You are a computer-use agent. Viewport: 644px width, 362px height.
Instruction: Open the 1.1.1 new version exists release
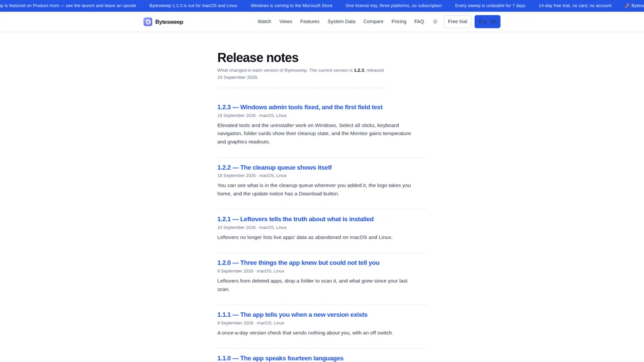coord(292,314)
